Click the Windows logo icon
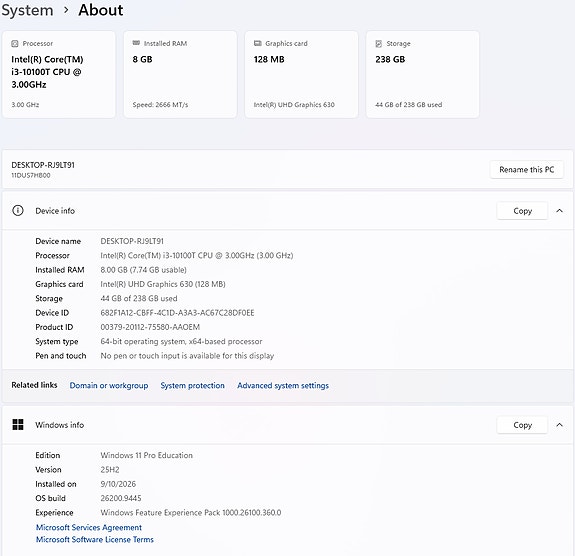This screenshot has height=556, width=575. coord(18,425)
